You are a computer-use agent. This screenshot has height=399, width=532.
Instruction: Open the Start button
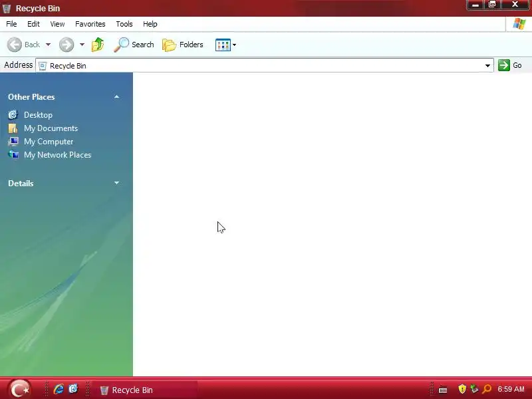pyautogui.click(x=20, y=389)
